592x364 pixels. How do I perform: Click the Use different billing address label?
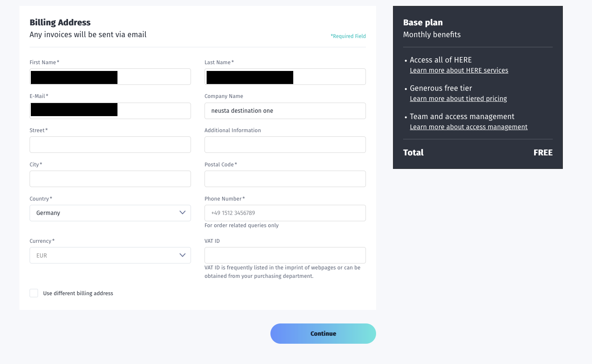[x=78, y=293]
